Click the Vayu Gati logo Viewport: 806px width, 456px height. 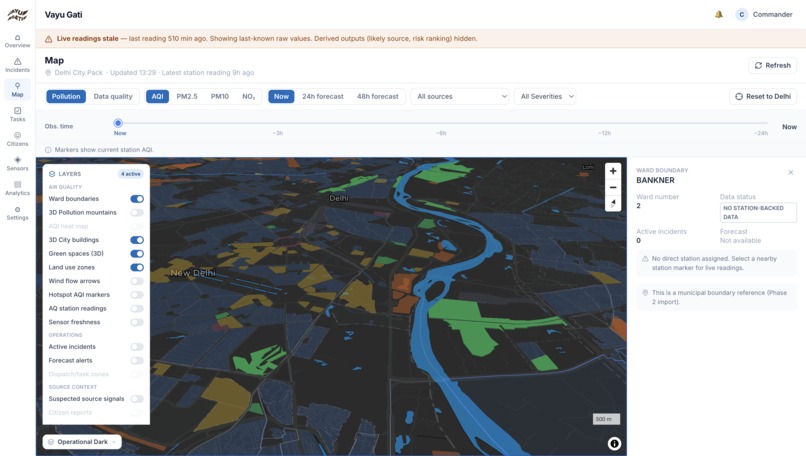17,14
